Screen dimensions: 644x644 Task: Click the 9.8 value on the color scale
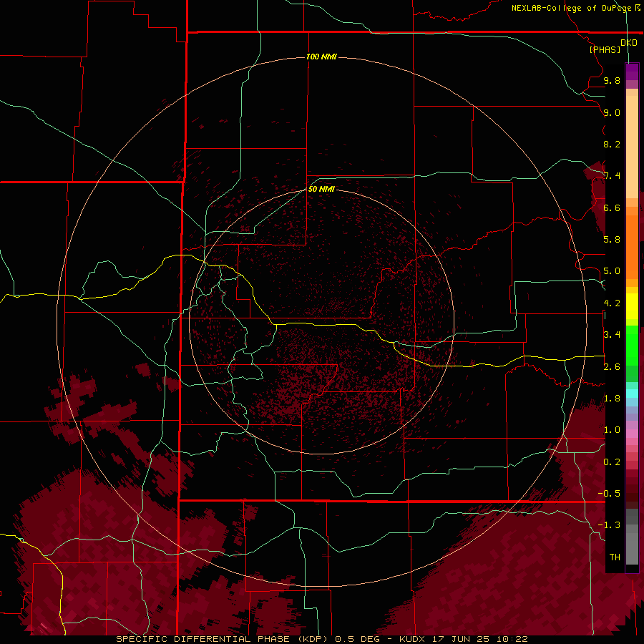click(x=612, y=80)
